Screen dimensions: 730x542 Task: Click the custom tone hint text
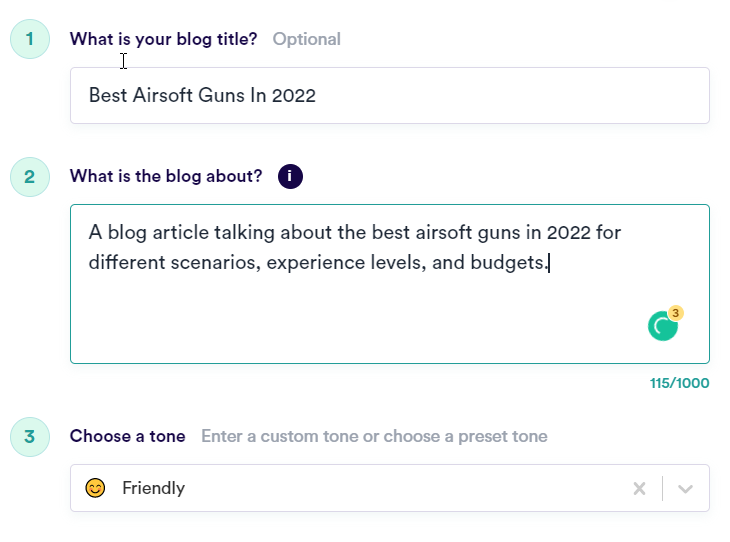point(374,436)
